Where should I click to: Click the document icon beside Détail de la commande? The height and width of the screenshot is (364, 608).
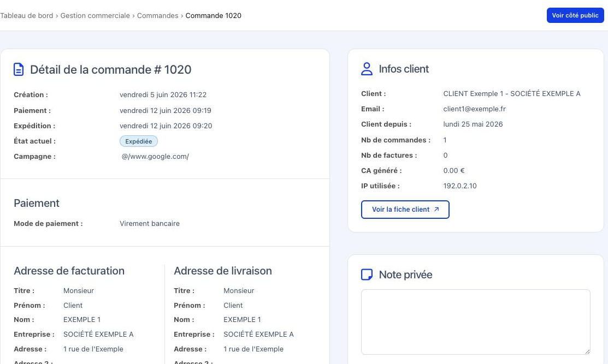pyautogui.click(x=19, y=69)
